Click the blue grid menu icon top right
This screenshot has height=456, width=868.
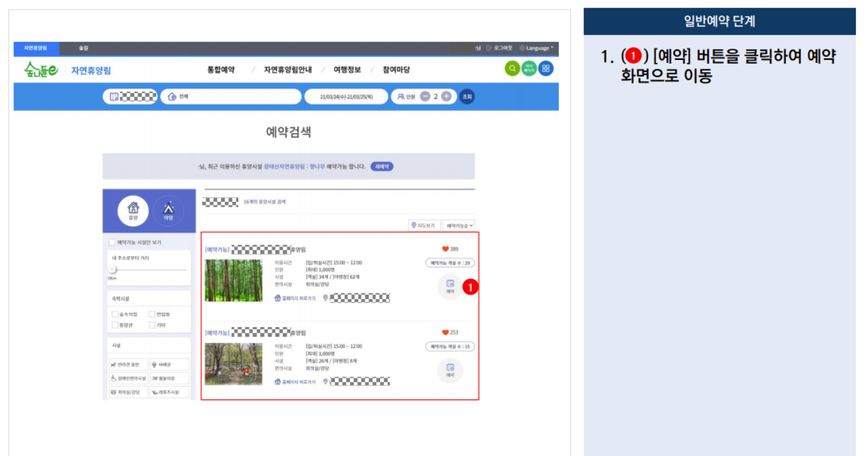click(544, 68)
